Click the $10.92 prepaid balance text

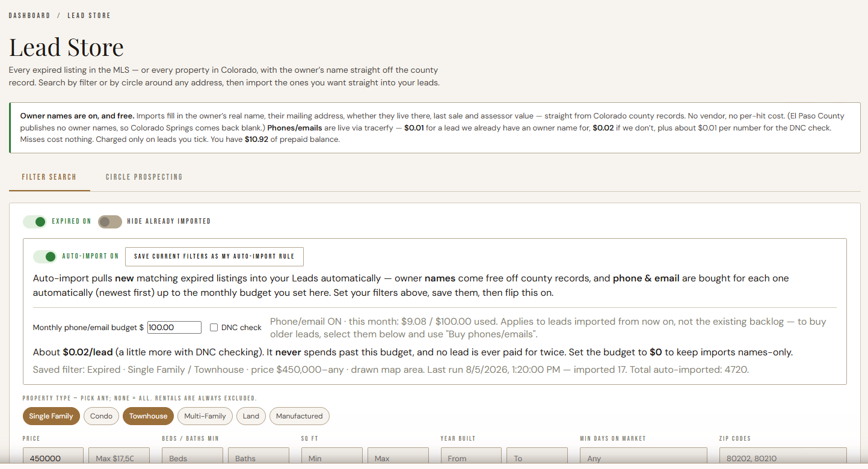tap(255, 139)
